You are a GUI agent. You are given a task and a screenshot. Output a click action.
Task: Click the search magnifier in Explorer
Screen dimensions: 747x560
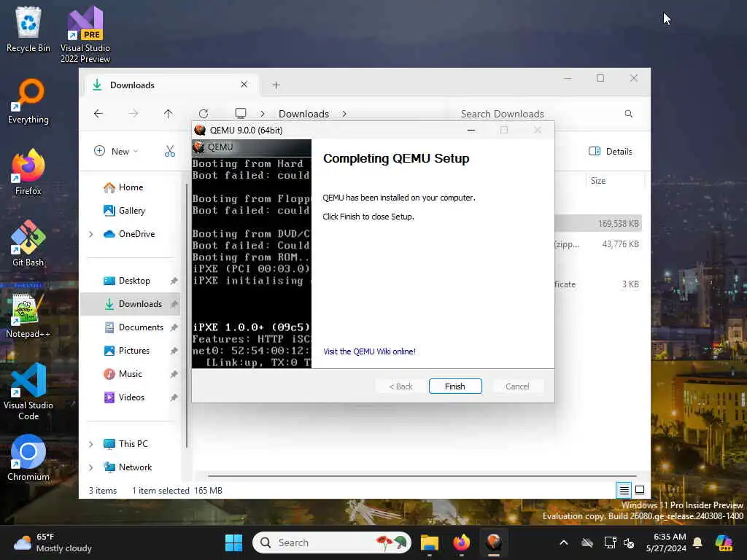point(628,113)
